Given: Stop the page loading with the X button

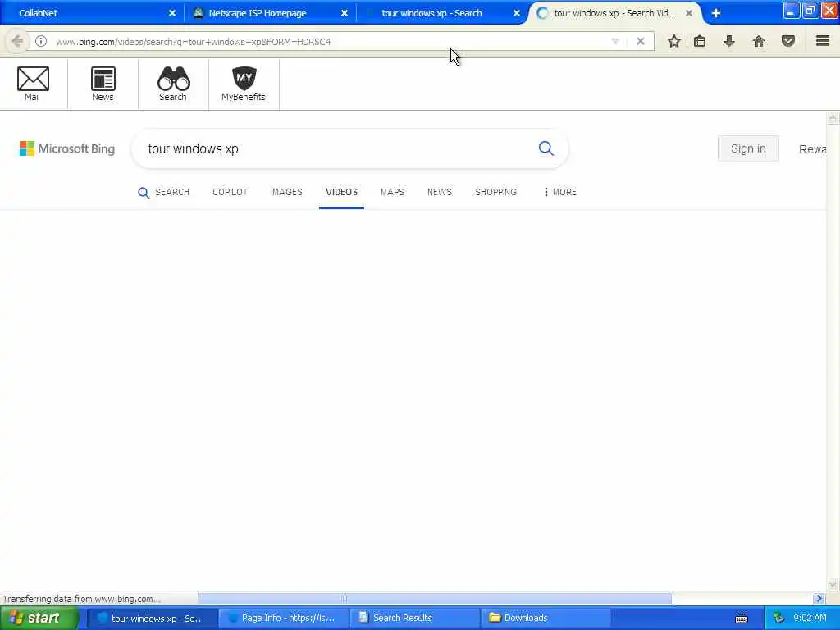Looking at the screenshot, I should point(640,41).
